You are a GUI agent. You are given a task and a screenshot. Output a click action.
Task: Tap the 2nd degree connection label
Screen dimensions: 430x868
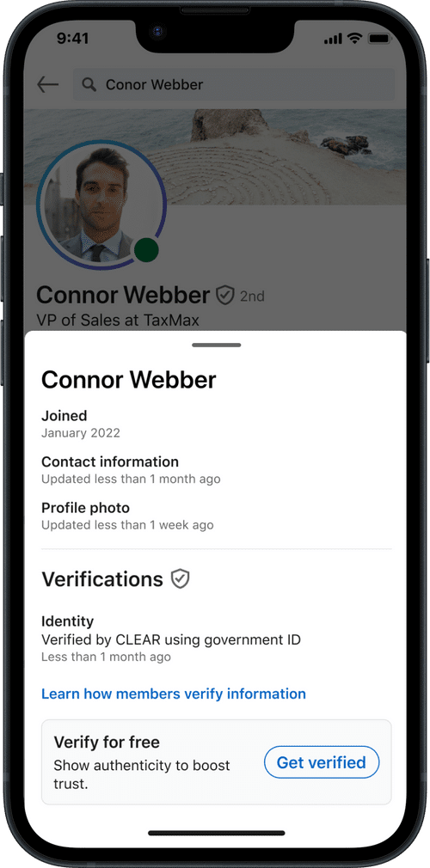(x=252, y=296)
